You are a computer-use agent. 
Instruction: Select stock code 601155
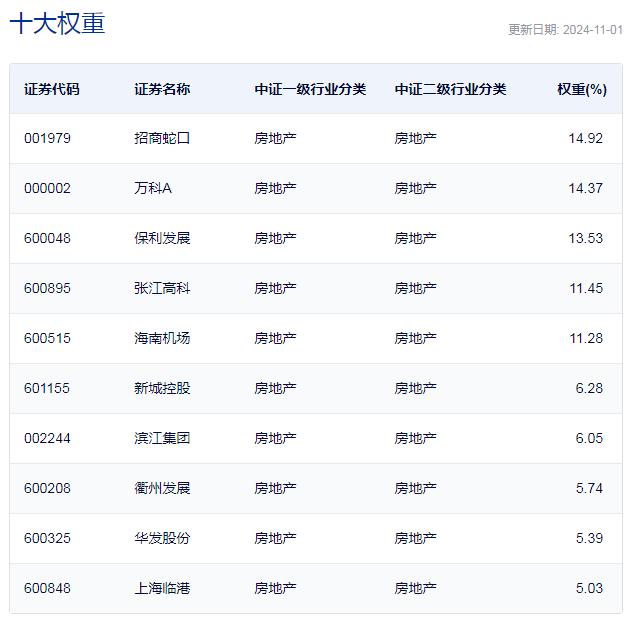click(47, 388)
